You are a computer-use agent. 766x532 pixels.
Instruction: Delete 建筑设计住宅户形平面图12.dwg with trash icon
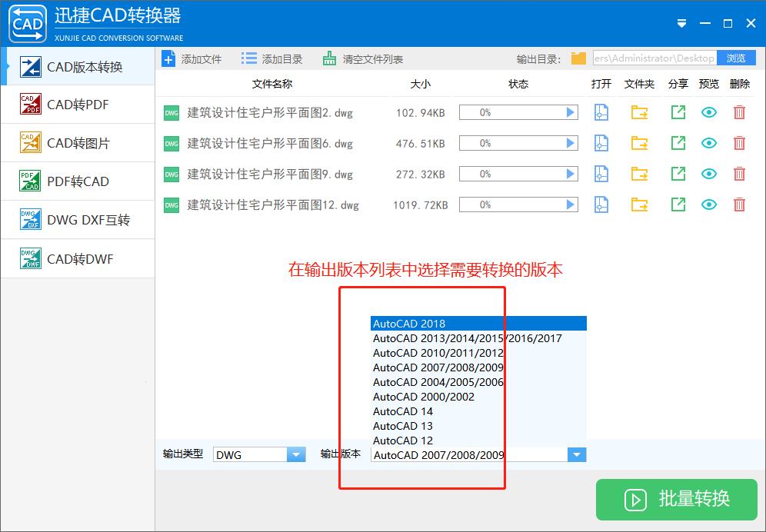[739, 204]
